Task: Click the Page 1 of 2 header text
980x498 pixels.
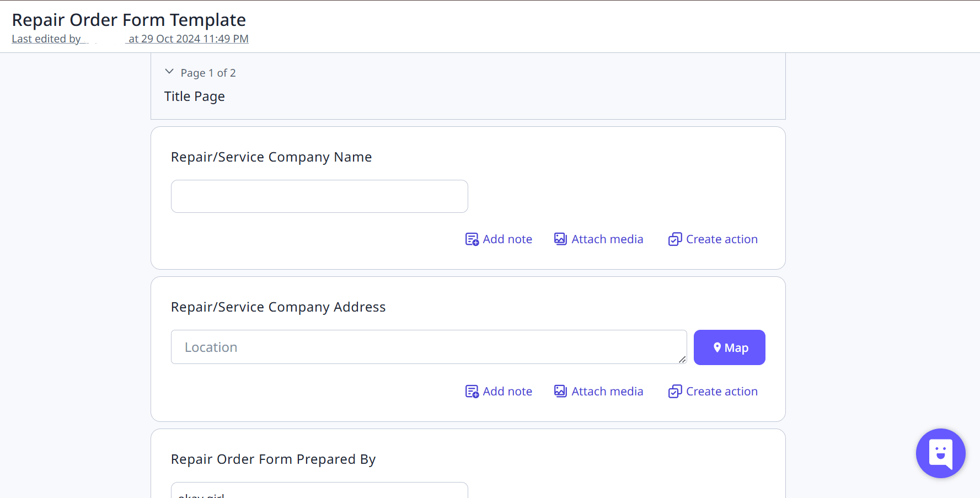Action: coord(208,72)
